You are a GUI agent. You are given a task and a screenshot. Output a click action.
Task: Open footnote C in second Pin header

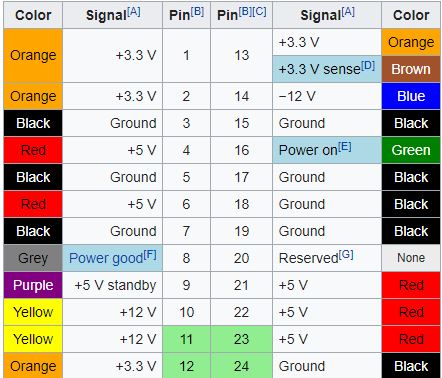pyautogui.click(x=260, y=12)
